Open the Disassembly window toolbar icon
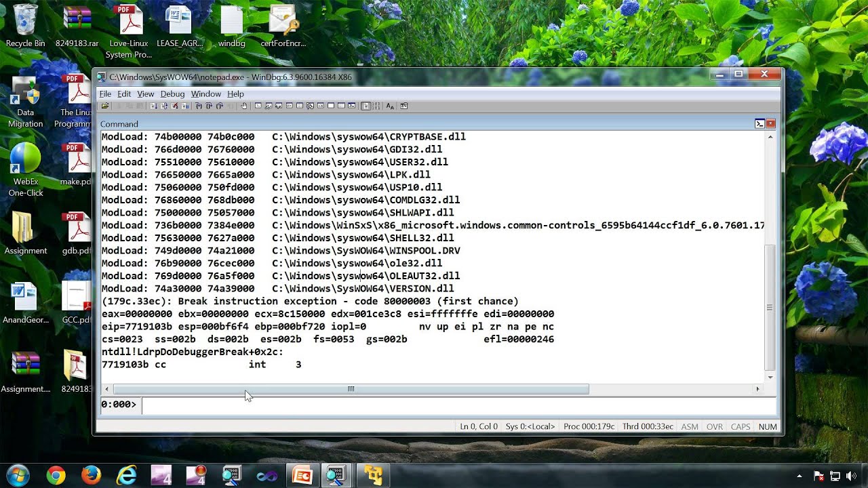The width and height of the screenshot is (868, 488). pos(321,106)
